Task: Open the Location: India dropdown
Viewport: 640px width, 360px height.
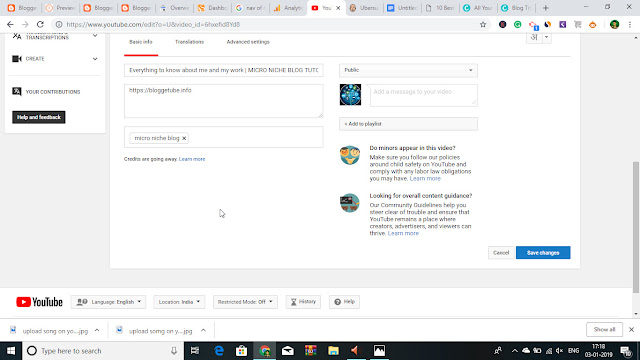Action: point(179,302)
